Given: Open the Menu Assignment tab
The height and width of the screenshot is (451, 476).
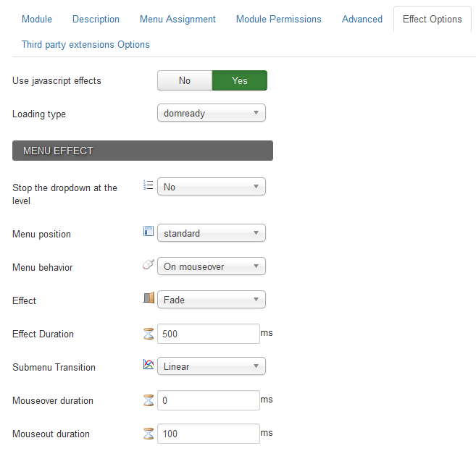Looking at the screenshot, I should (178, 19).
